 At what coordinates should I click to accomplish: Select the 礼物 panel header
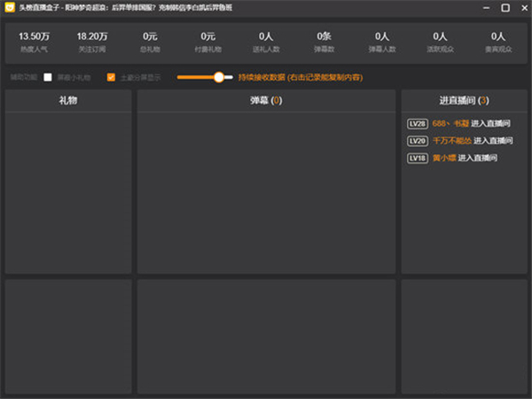(68, 101)
